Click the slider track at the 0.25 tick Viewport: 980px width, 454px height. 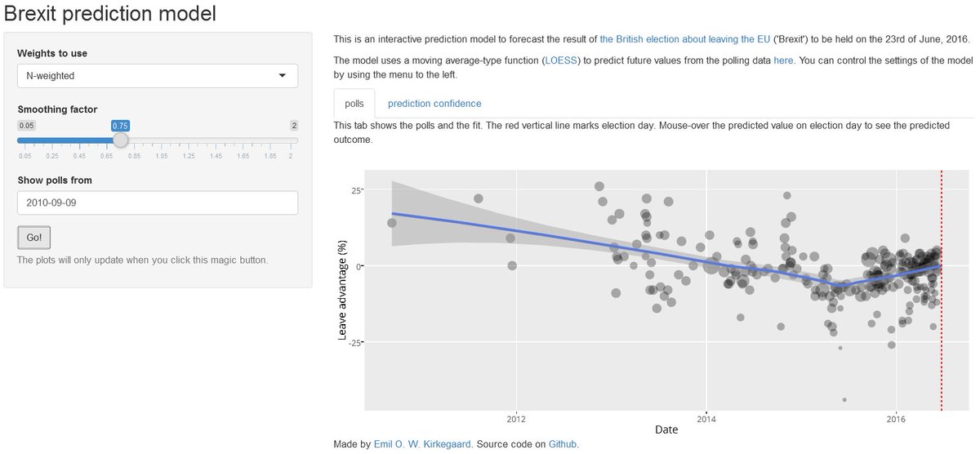(52, 140)
